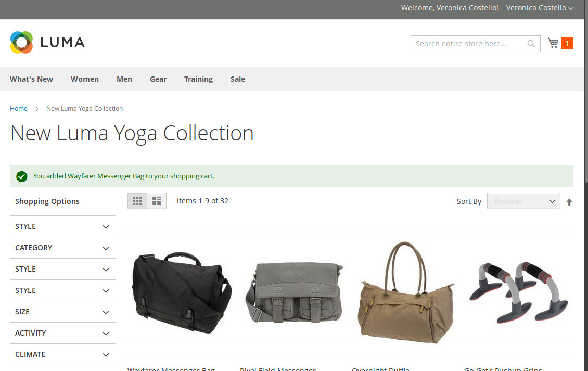The height and width of the screenshot is (371, 588).
Task: Open the shopping cart icon
Action: (x=553, y=43)
